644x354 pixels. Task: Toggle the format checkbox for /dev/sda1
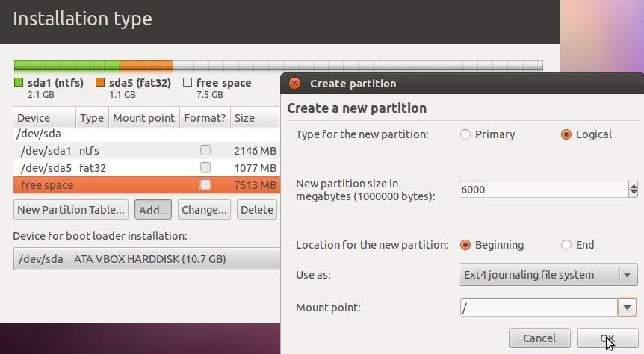pyautogui.click(x=205, y=150)
